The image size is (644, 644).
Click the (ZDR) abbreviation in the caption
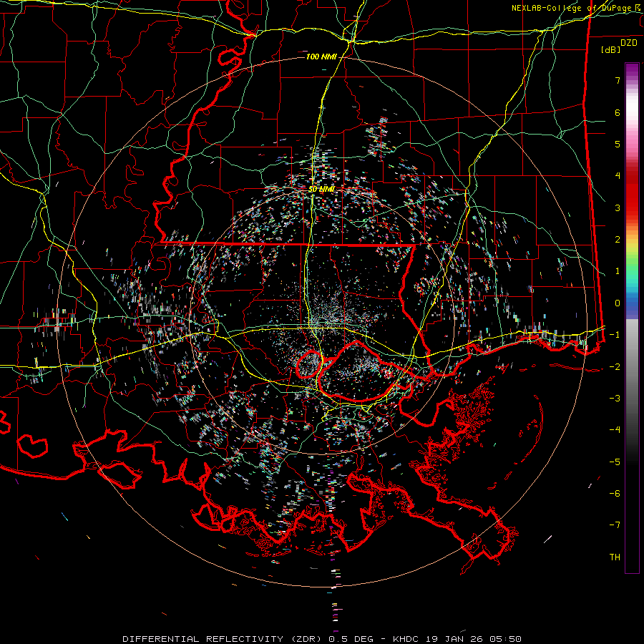(x=307, y=639)
